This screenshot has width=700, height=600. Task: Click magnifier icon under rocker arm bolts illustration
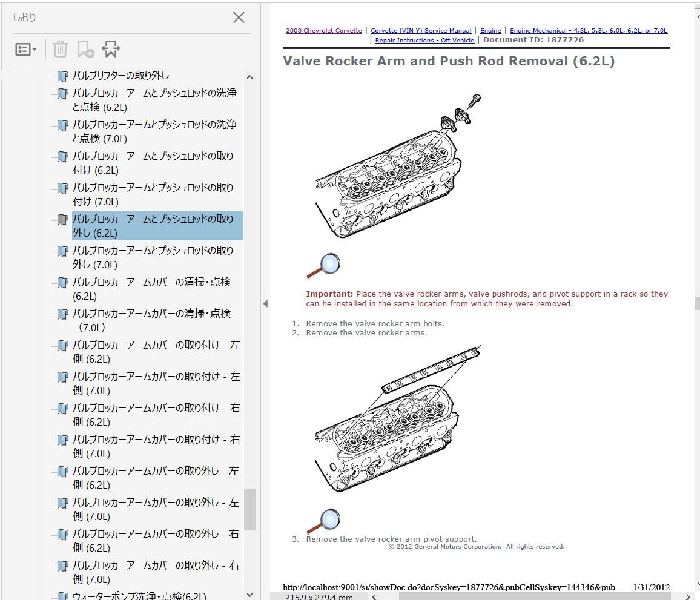point(324,265)
